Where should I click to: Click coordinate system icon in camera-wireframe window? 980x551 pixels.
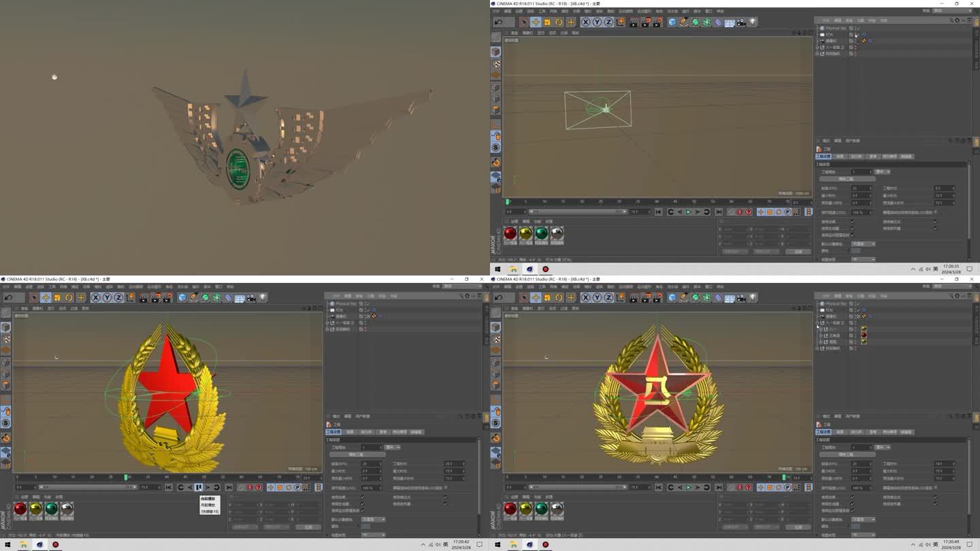(621, 22)
